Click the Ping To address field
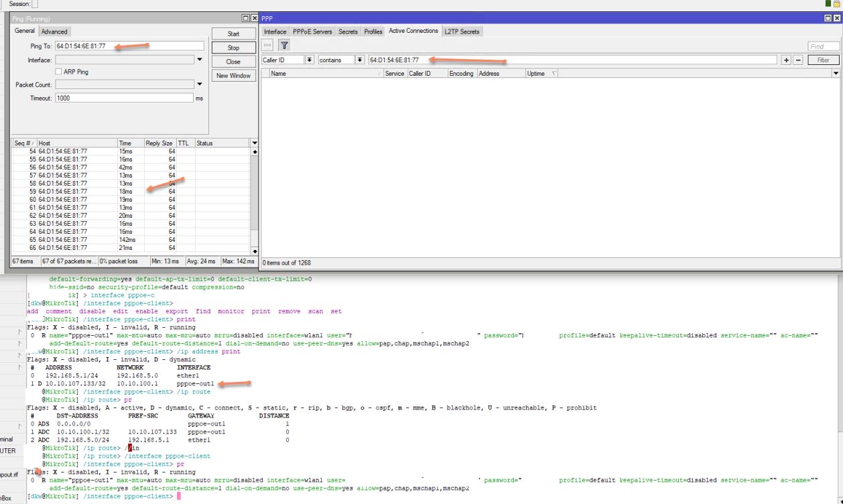Screen dimensions: 843x504 [129, 46]
